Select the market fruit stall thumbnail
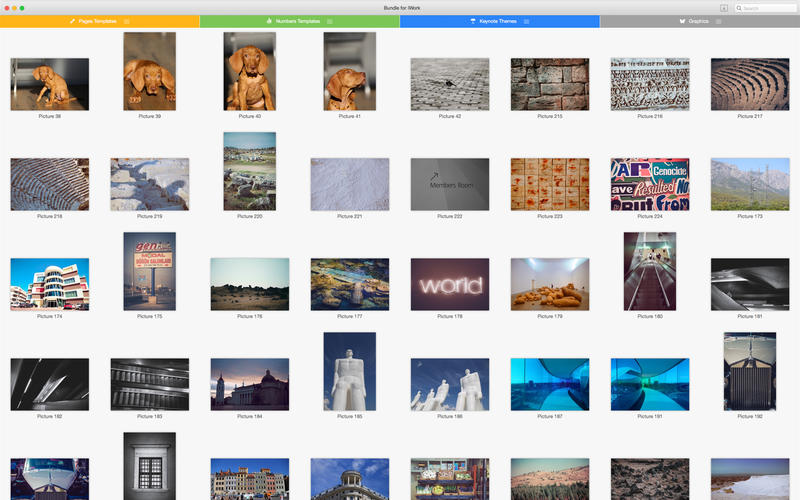 tap(449, 479)
